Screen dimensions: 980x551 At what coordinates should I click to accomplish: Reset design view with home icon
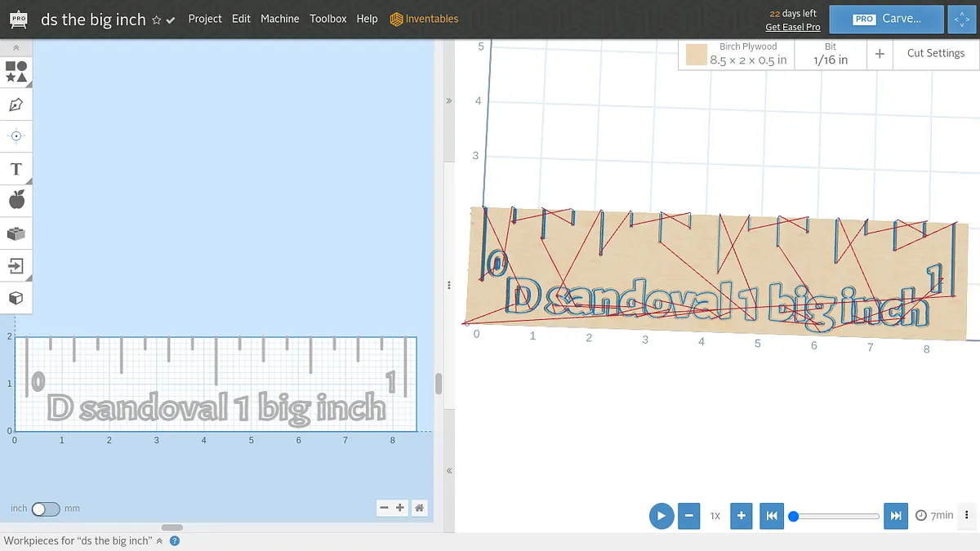tap(419, 508)
